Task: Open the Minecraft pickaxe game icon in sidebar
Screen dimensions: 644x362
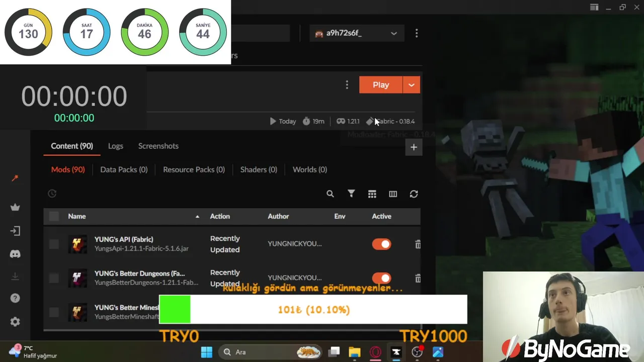Action: coord(15,178)
